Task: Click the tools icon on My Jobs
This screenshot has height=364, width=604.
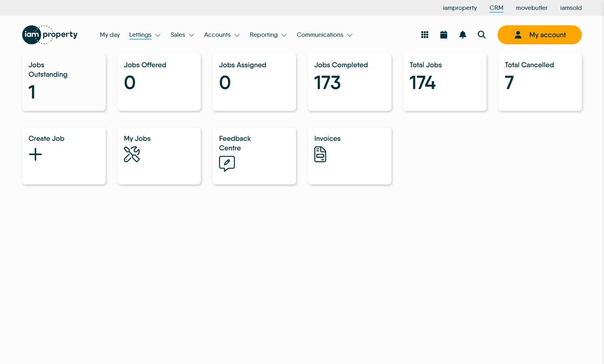Action: point(132,154)
